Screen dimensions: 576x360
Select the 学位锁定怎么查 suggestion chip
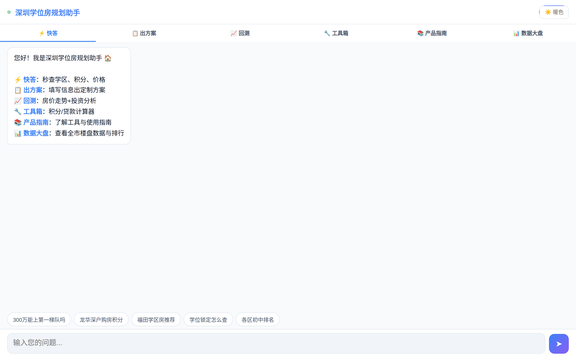[x=208, y=320]
